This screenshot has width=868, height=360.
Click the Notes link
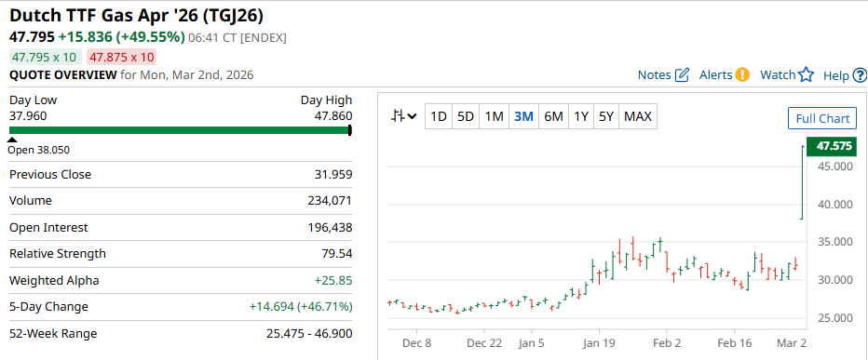pos(655,75)
